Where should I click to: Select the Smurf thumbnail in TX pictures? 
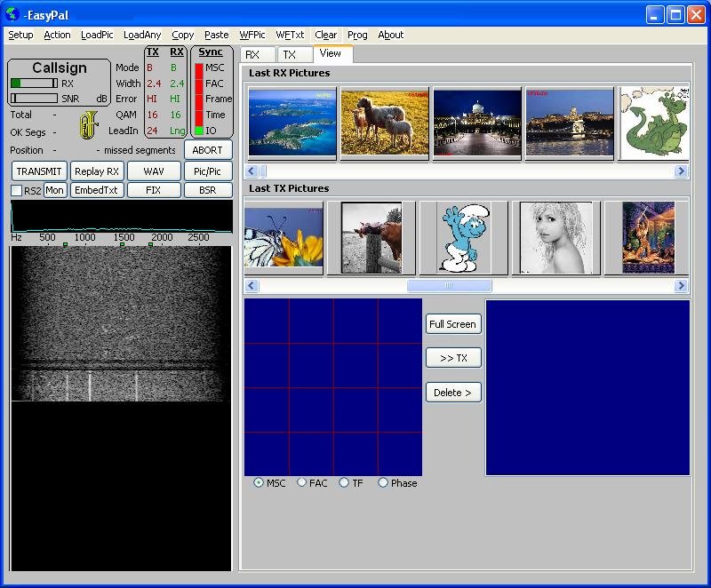(x=463, y=237)
